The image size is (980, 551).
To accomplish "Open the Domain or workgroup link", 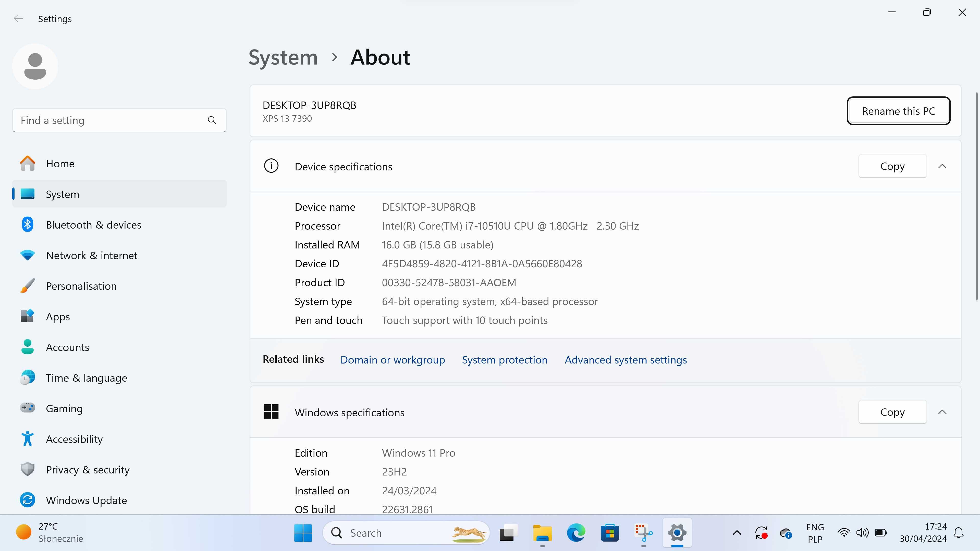I will 393,360.
